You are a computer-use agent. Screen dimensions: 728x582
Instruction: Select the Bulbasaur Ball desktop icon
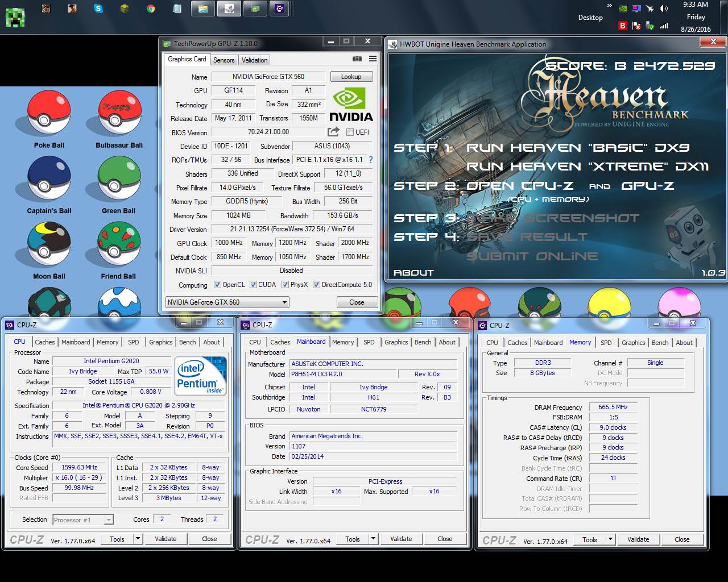pos(119,119)
